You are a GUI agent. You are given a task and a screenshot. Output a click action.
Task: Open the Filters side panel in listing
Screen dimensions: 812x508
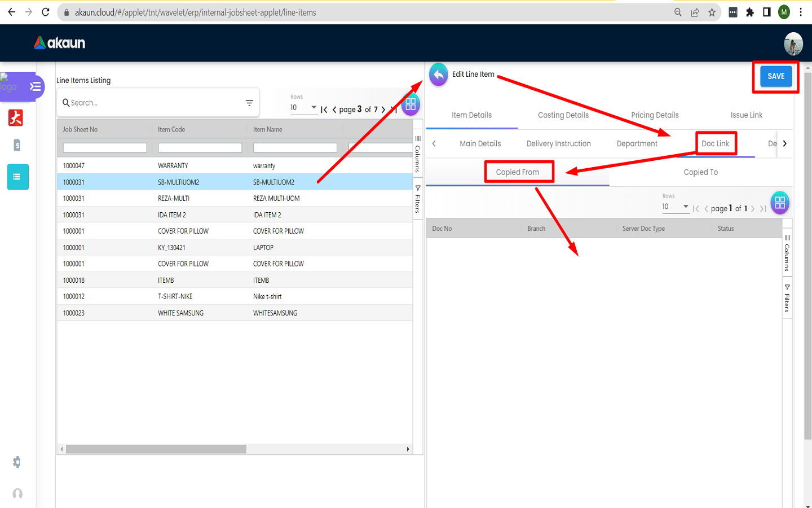click(x=418, y=199)
